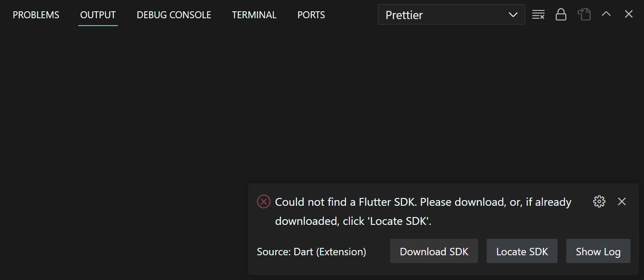Click the Locate SDK button
644x280 pixels.
click(x=522, y=251)
